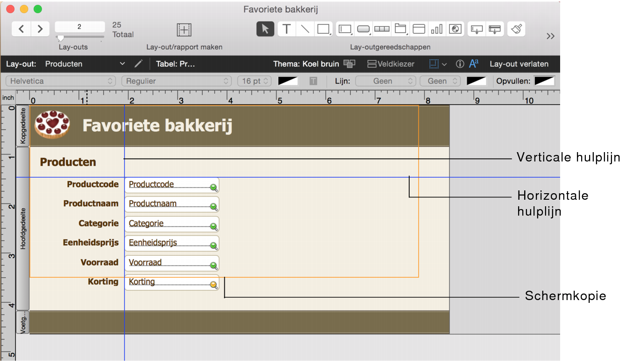Open the second Lijn Geen dropdown
The width and height of the screenshot is (626, 364).
[441, 81]
